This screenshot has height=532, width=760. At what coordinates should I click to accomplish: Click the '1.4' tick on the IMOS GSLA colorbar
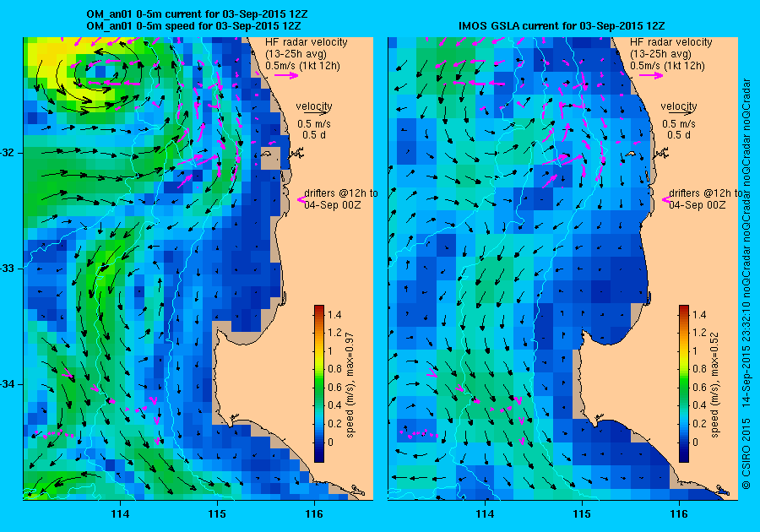pos(699,315)
